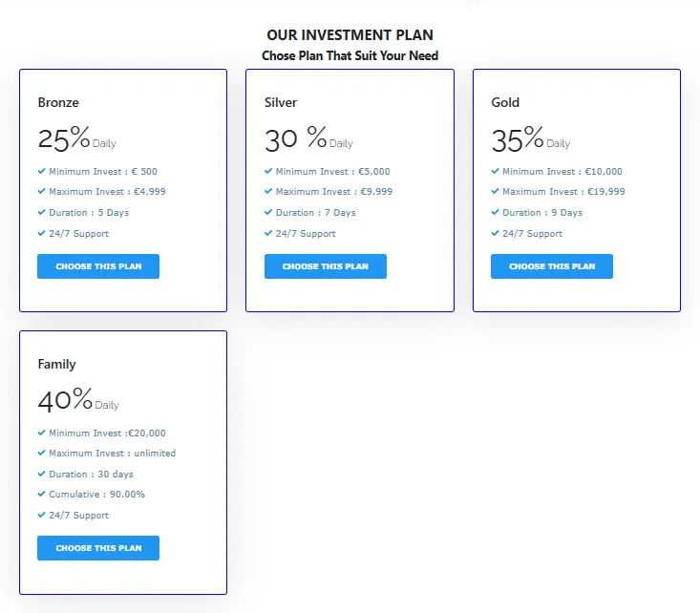The width and height of the screenshot is (700, 613).
Task: Click checkmark beside Silver Minimum Invest €5,000
Action: click(x=268, y=172)
